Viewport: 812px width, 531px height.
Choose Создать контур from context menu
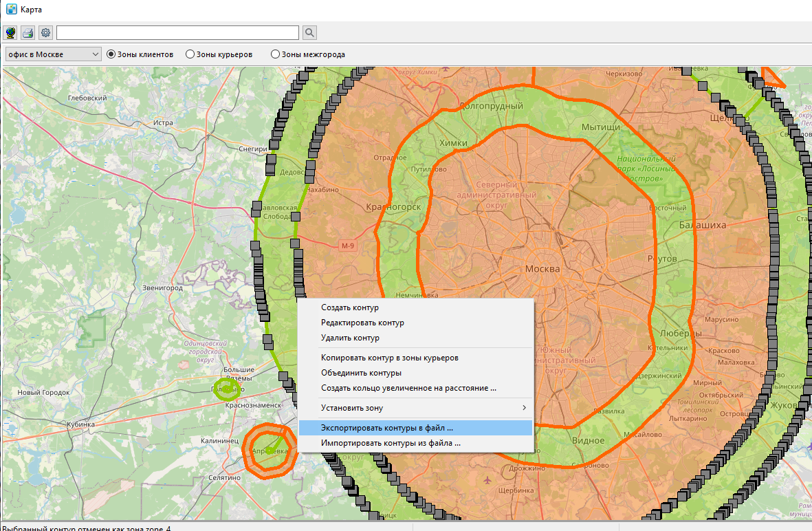point(350,307)
